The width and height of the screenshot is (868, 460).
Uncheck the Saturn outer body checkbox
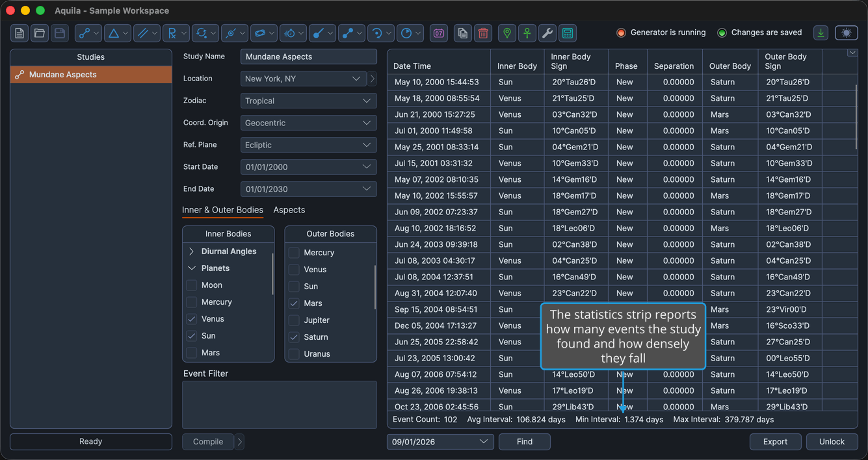tap(294, 337)
